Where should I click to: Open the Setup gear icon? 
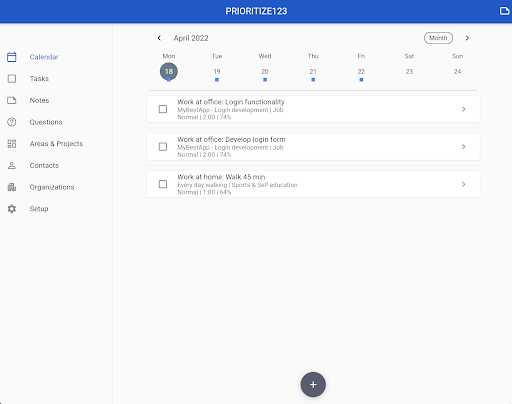click(12, 209)
